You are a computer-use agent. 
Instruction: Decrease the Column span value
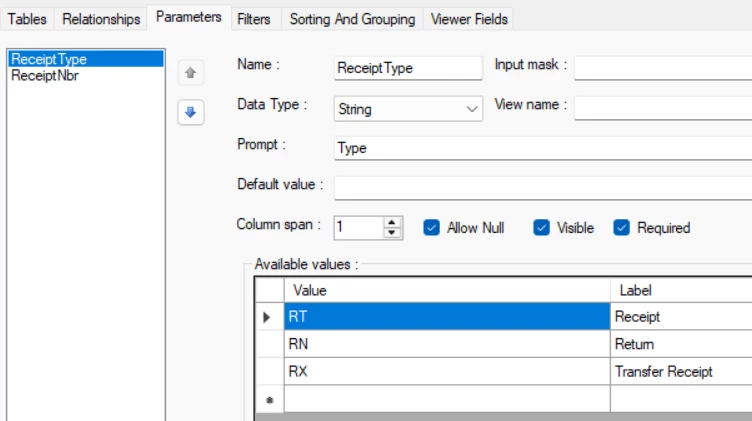[x=393, y=233]
